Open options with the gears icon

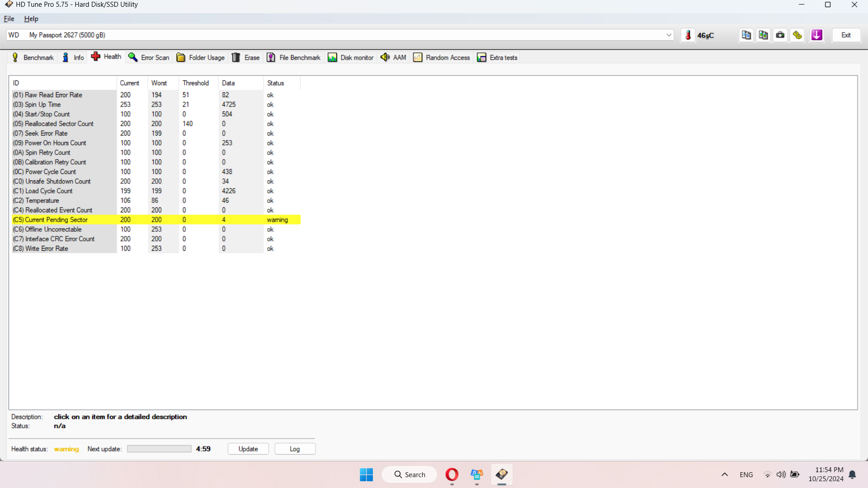click(x=797, y=35)
